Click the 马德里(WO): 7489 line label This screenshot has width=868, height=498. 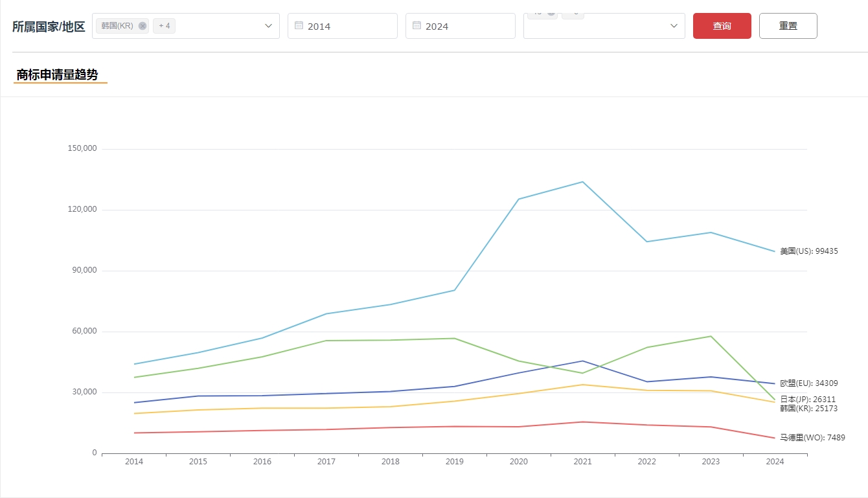pos(812,438)
